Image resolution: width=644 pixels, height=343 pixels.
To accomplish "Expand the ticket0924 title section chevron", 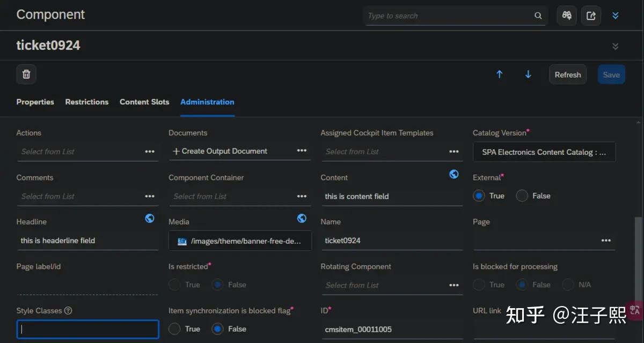I will 616,46.
